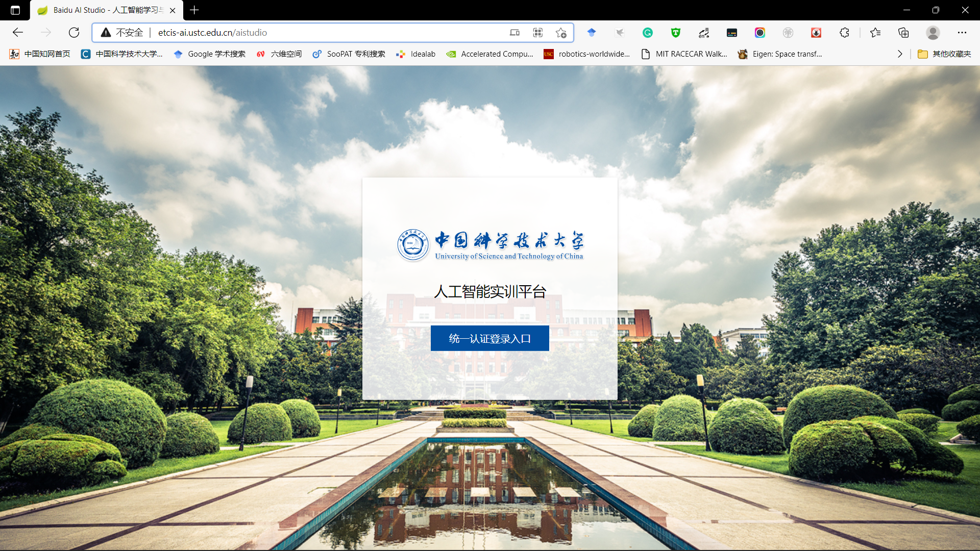This screenshot has width=980, height=551.
Task: Click the 统一认证登录入口 login button
Action: click(x=489, y=338)
